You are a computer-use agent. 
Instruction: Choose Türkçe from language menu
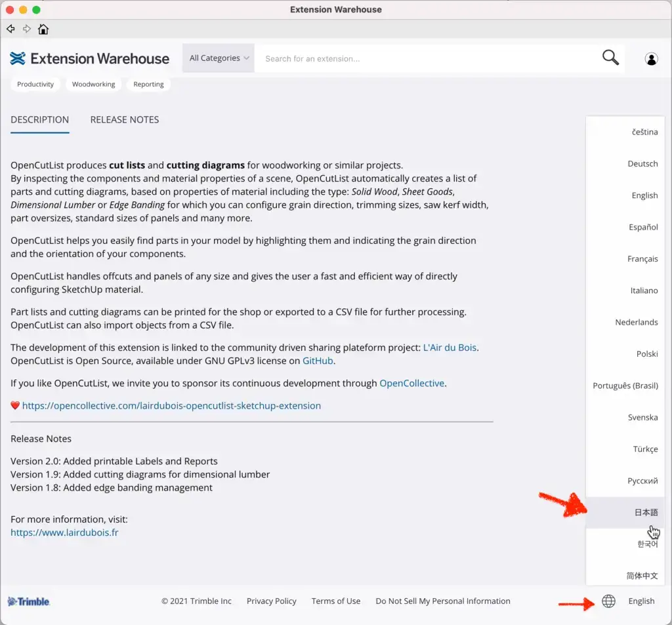625,449
